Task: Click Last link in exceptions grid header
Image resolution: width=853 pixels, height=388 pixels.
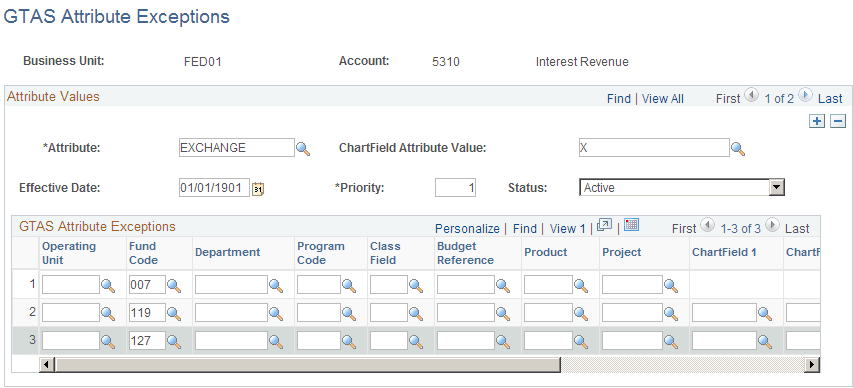Action: coord(797,229)
